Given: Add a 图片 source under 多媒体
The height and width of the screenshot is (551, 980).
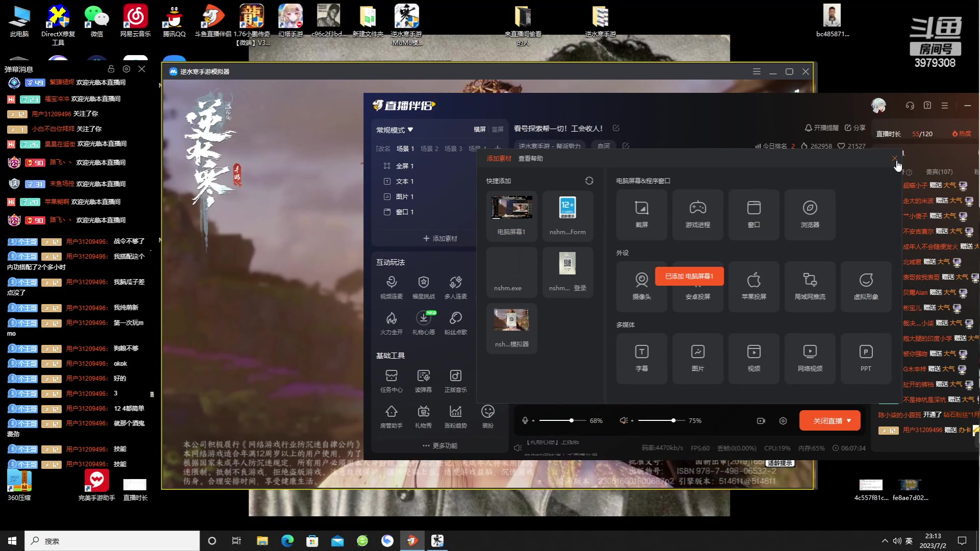Looking at the screenshot, I should click(698, 358).
